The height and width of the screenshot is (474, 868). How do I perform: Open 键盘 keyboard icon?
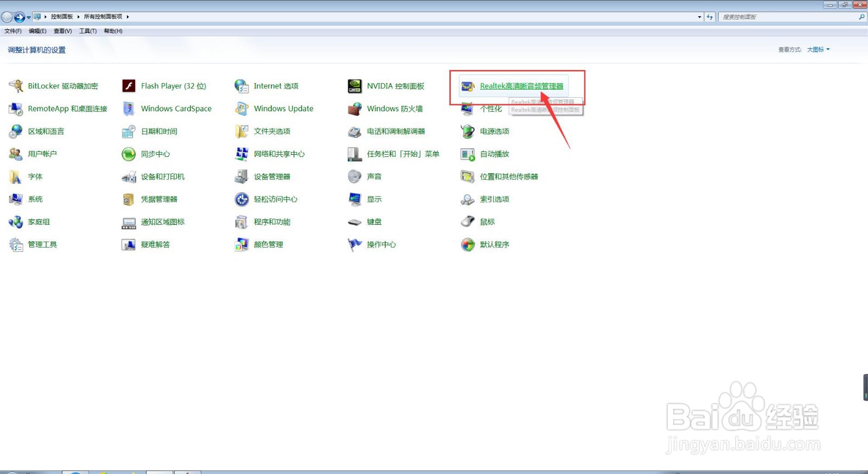[355, 222]
